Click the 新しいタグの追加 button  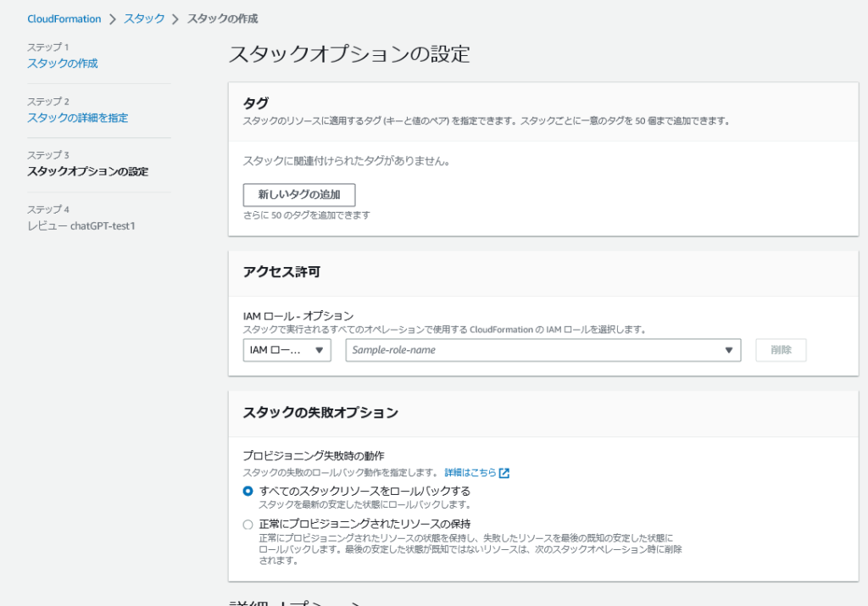click(x=298, y=195)
